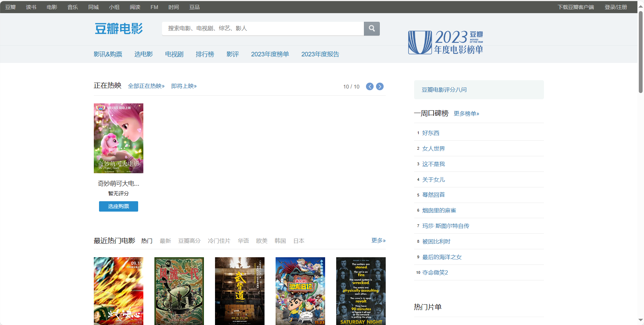The height and width of the screenshot is (325, 644).
Task: Select the 最新 filter tab
Action: [165, 241]
